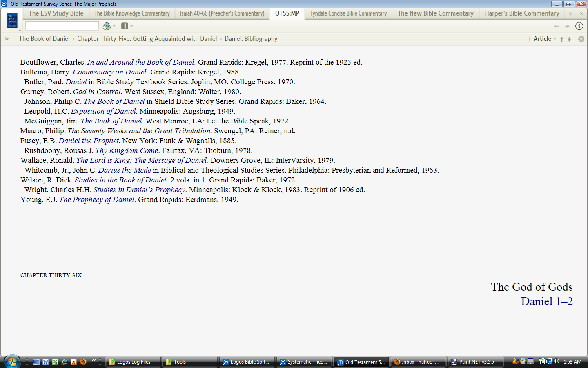Open the column layout view icon

125,26
